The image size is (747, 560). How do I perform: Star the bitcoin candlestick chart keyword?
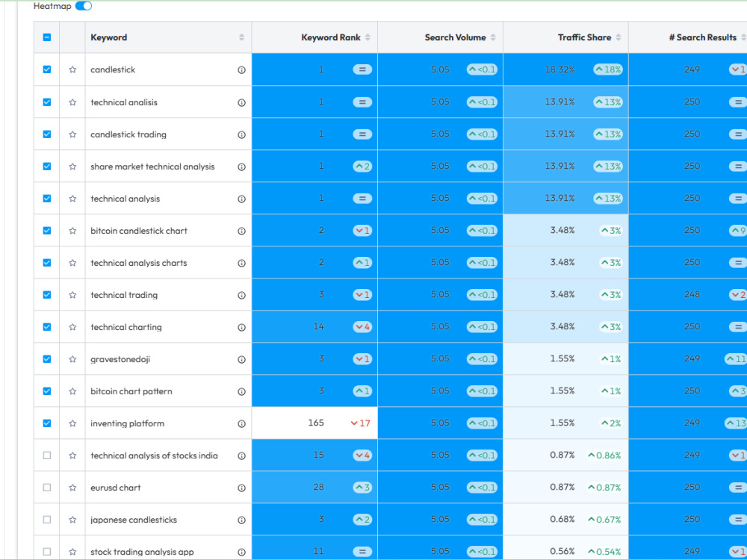(72, 231)
